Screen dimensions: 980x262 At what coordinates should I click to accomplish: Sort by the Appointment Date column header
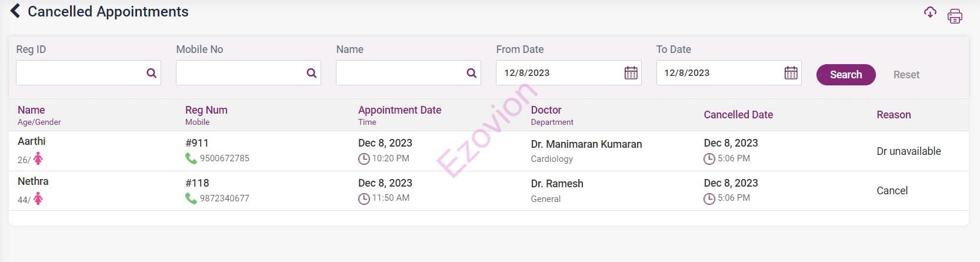coord(399,110)
